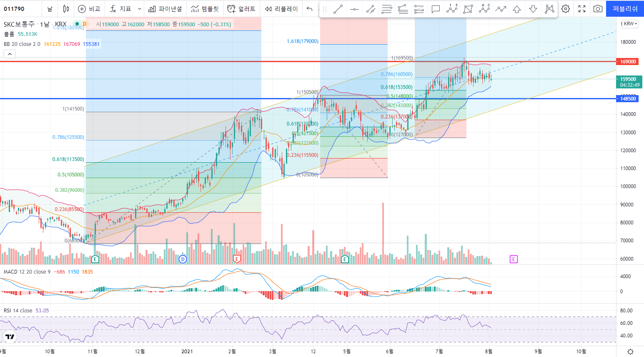Image resolution: width=644 pixels, height=357 pixels.
Task: Collapse the indicator legend chevron
Action: coord(10,54)
